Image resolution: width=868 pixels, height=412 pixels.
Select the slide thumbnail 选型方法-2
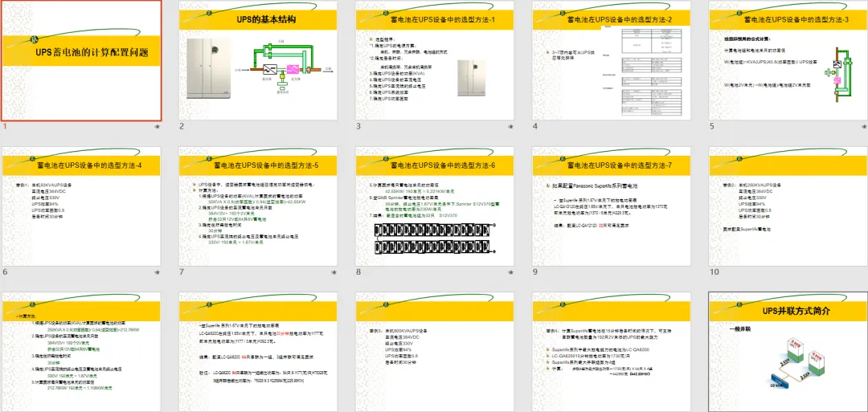[x=612, y=60]
